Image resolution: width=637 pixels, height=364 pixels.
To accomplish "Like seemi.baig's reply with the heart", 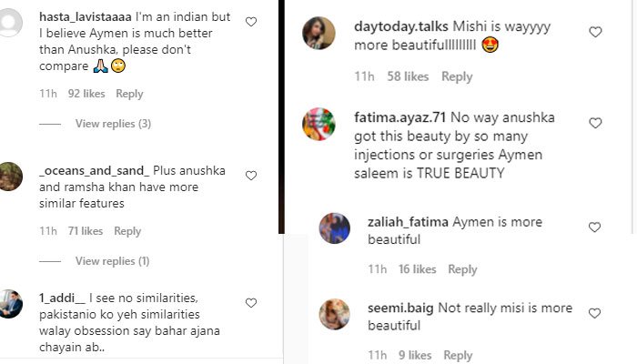I will 595,313.
